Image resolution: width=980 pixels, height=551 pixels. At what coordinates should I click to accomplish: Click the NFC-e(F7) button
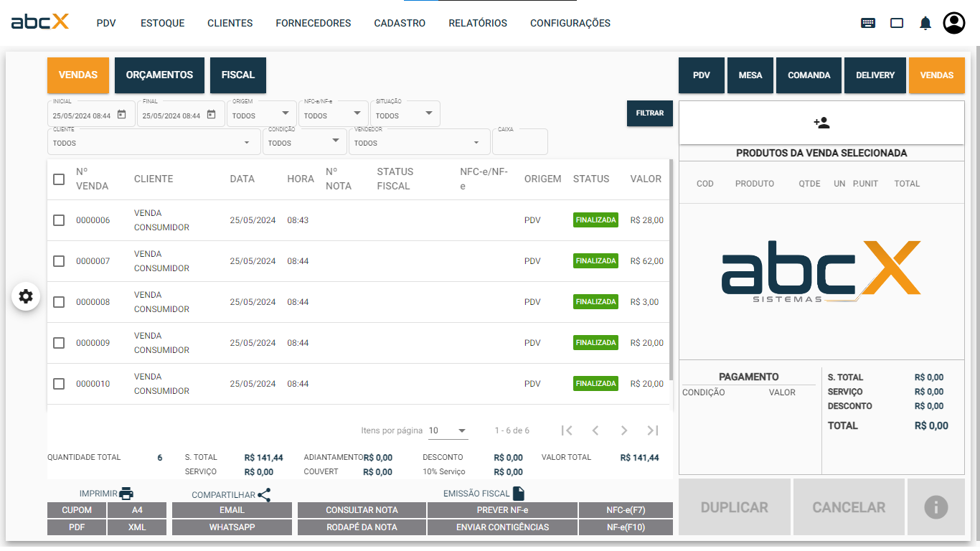[x=626, y=510]
